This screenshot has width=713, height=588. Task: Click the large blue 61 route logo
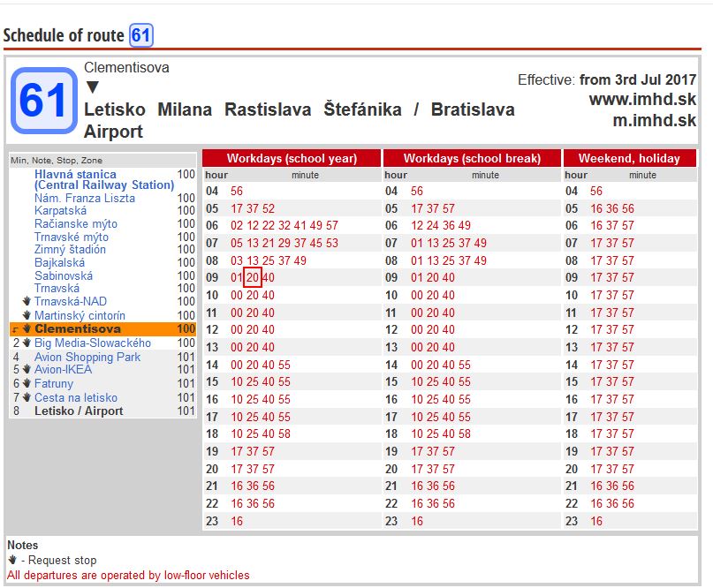[x=43, y=101]
